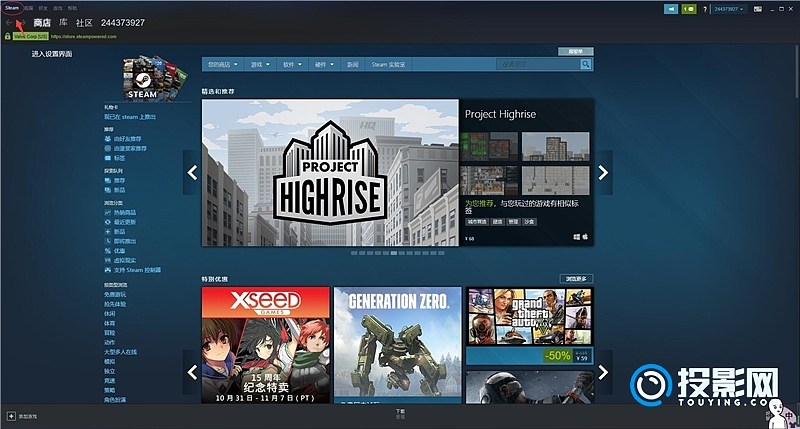Screen dimensions: 800x429
Task: Open the XSEED Games anniversary sale
Action: [266, 345]
